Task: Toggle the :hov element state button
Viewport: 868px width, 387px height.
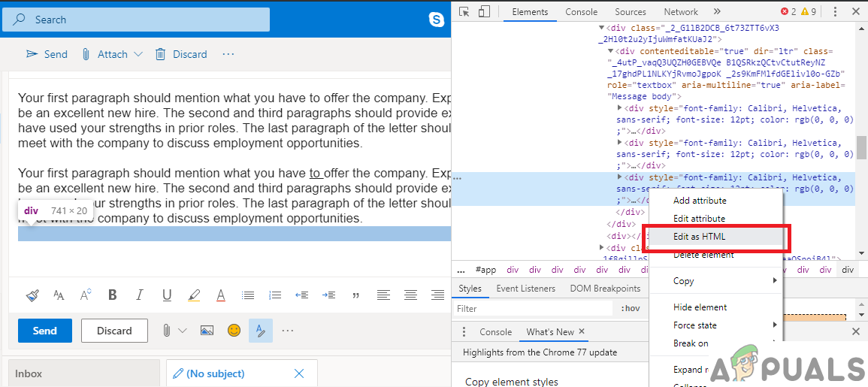Action: pos(630,308)
